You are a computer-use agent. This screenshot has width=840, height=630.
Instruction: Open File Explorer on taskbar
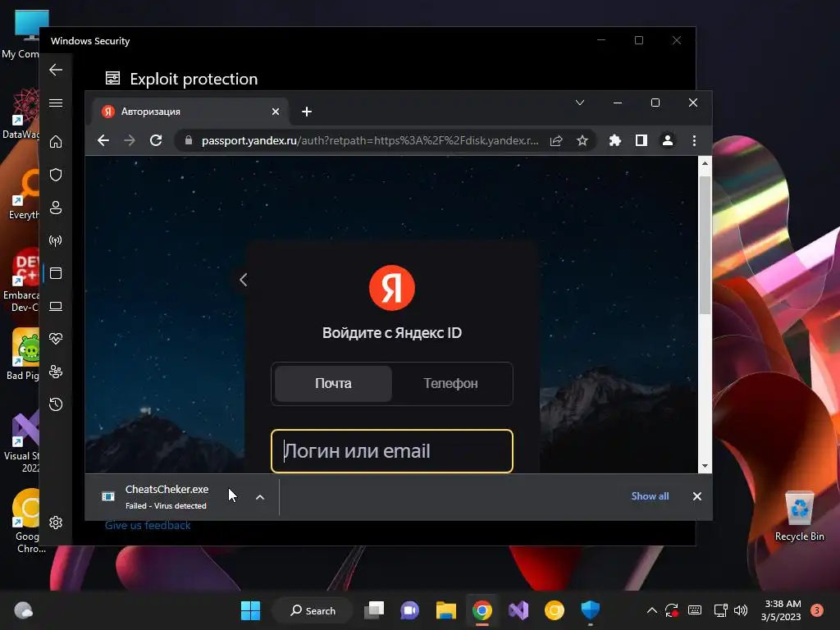tap(445, 610)
